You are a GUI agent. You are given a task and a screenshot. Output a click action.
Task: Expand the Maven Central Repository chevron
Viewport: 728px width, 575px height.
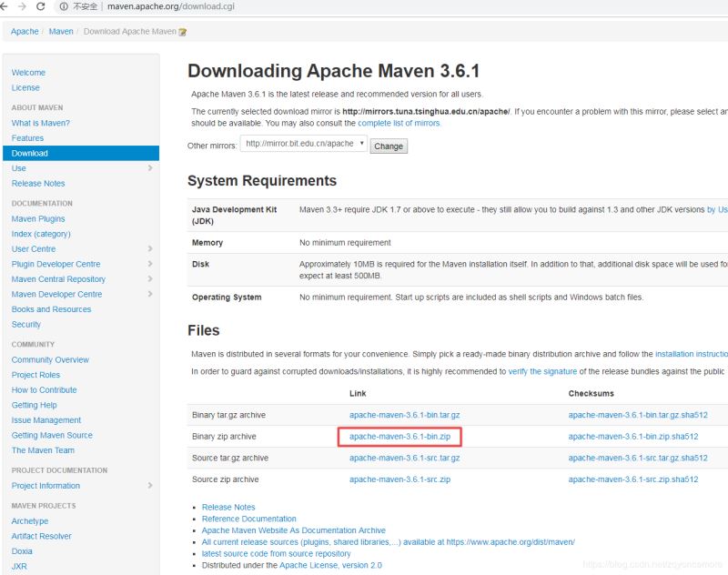pyautogui.click(x=150, y=279)
